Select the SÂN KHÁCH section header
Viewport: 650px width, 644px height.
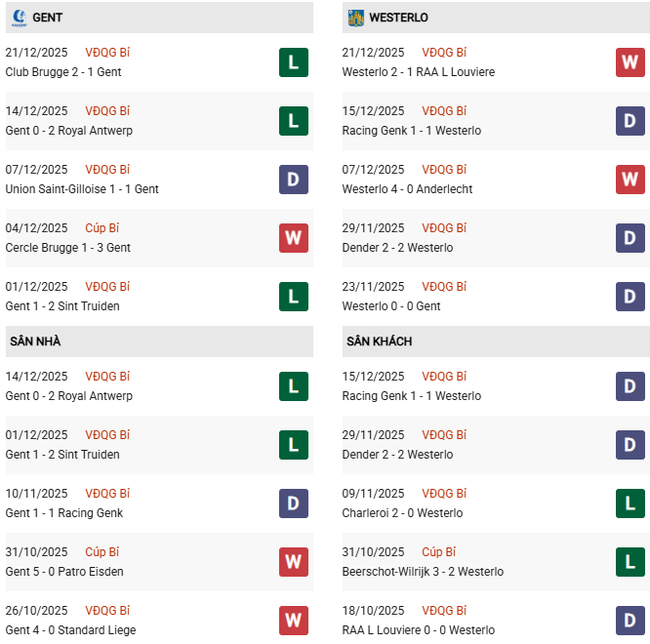tap(379, 342)
